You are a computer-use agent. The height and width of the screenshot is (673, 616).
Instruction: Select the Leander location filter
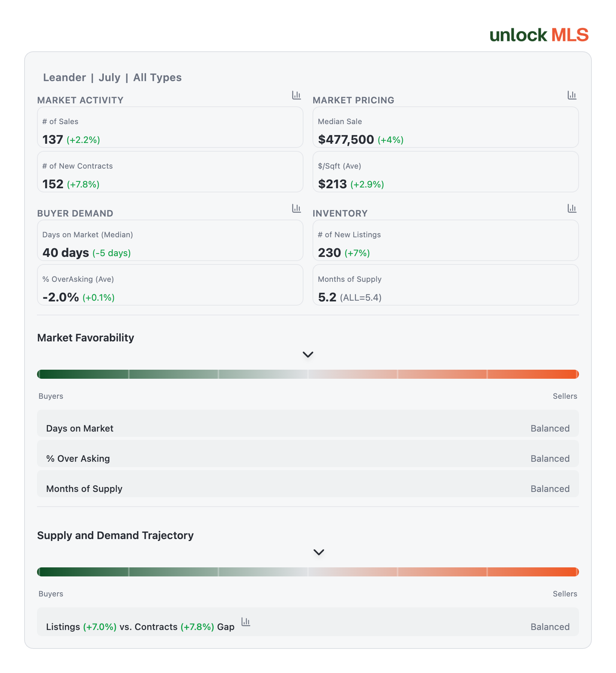pyautogui.click(x=65, y=78)
